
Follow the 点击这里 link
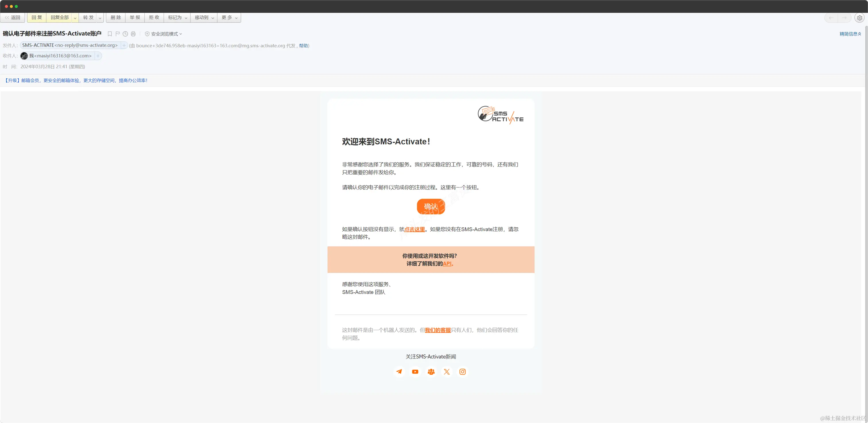click(414, 229)
